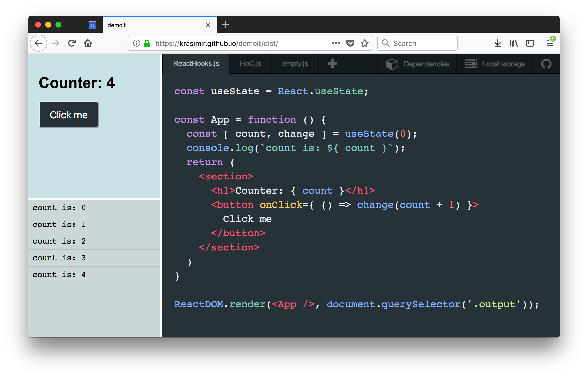
Task: Show site information icon in URL bar
Action: pyautogui.click(x=137, y=43)
